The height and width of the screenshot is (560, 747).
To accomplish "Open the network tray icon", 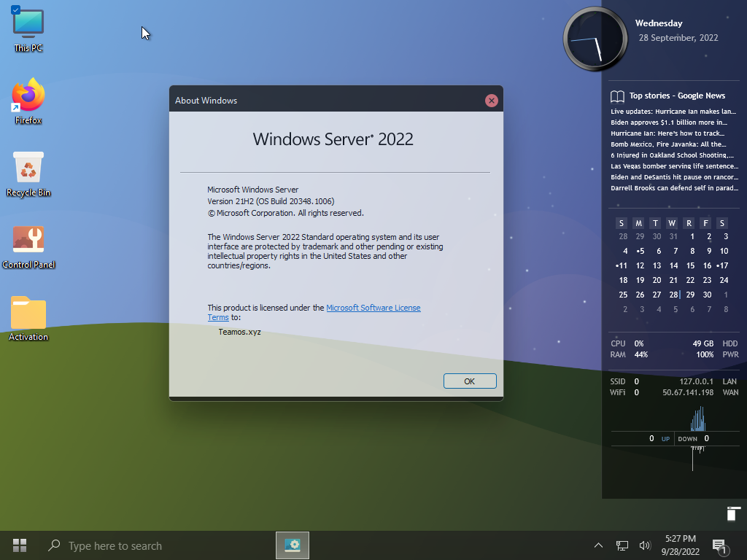I will [622, 545].
